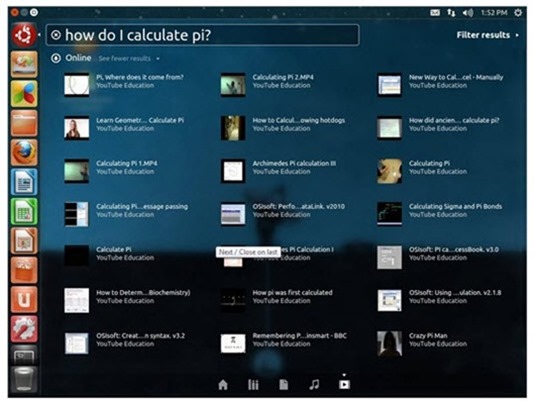Click the Online category header icon
This screenshot has height=401, width=534.
56,58
